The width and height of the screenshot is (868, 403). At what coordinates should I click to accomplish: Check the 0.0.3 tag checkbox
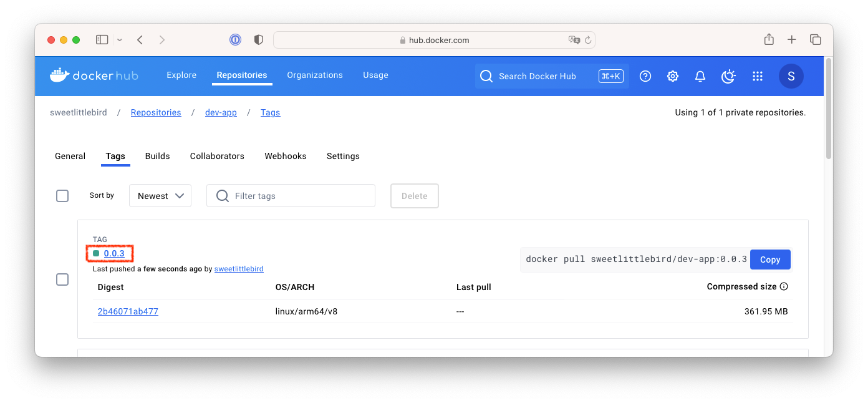click(x=62, y=279)
